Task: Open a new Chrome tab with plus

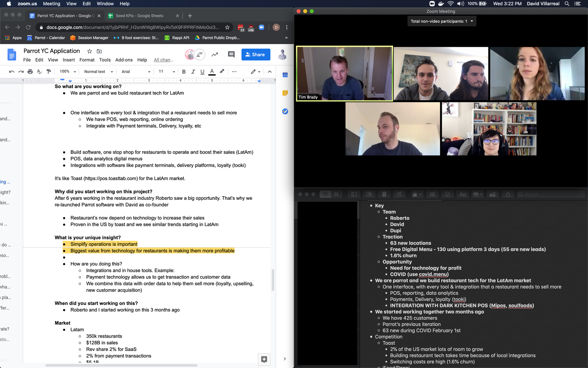Action: pos(190,16)
